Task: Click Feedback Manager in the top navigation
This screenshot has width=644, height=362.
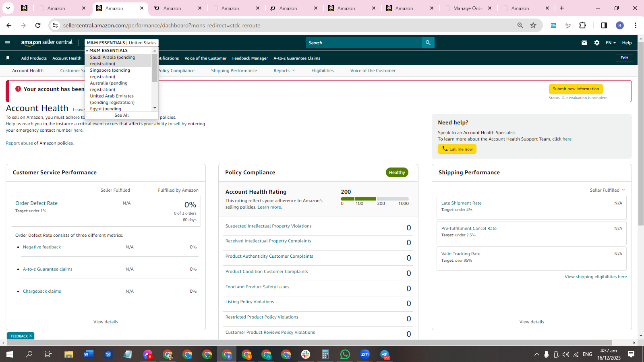Action: [250, 58]
